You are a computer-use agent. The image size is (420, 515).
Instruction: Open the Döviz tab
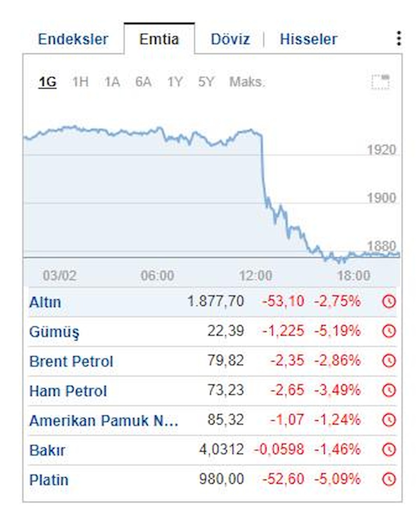click(x=230, y=39)
